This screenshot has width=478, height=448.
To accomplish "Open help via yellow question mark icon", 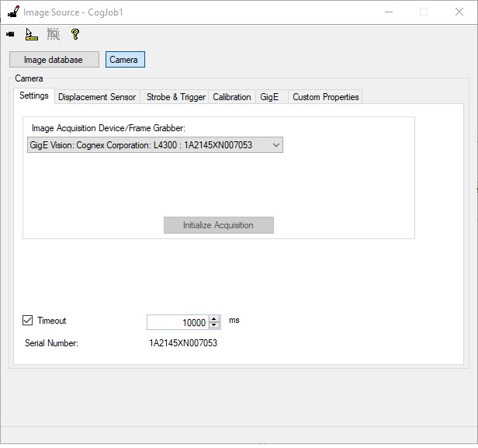I will [x=75, y=34].
